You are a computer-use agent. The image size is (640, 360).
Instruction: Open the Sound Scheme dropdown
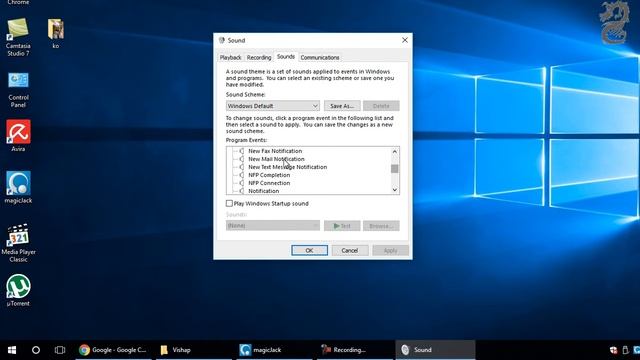273,106
